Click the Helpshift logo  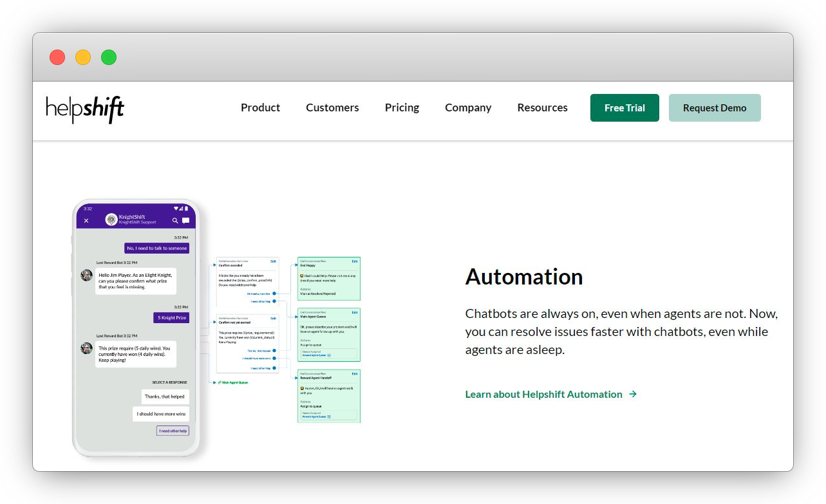[x=85, y=109]
